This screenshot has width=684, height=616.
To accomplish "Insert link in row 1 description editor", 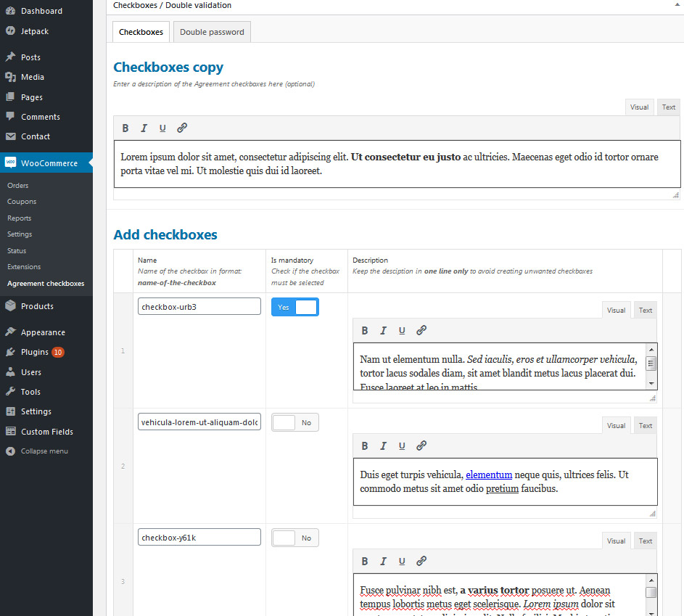I will 421,330.
